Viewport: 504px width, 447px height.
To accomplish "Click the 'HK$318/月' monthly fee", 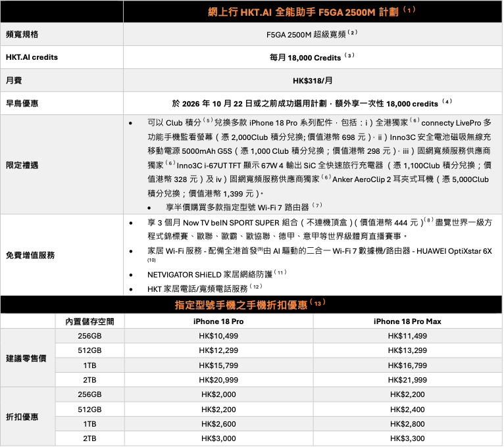I will pos(313,81).
